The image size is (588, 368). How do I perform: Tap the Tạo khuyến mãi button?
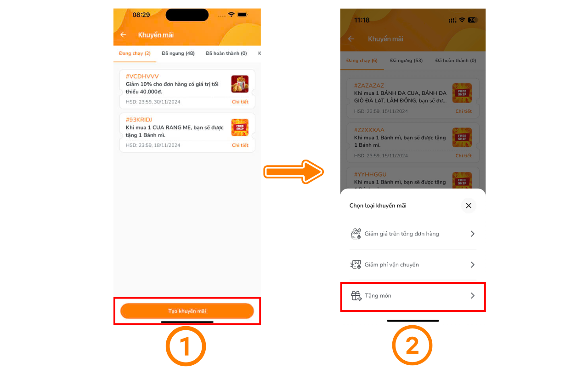[187, 311]
